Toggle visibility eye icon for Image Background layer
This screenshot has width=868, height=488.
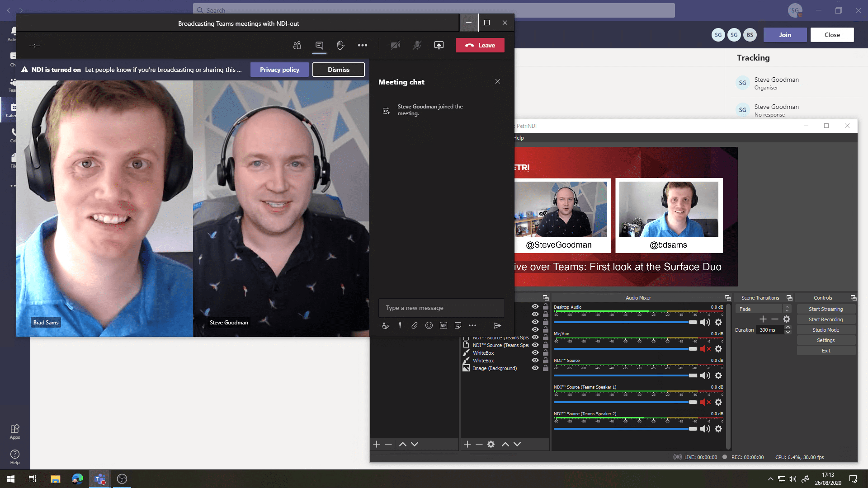pyautogui.click(x=535, y=368)
